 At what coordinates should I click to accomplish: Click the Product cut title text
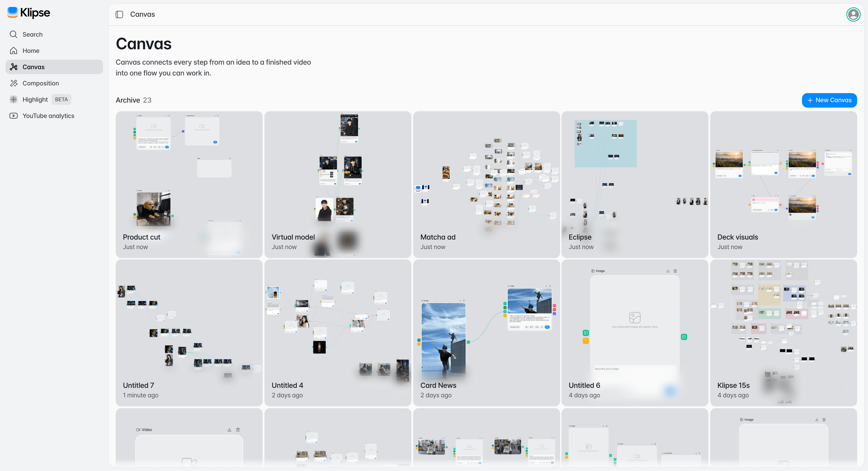point(142,237)
